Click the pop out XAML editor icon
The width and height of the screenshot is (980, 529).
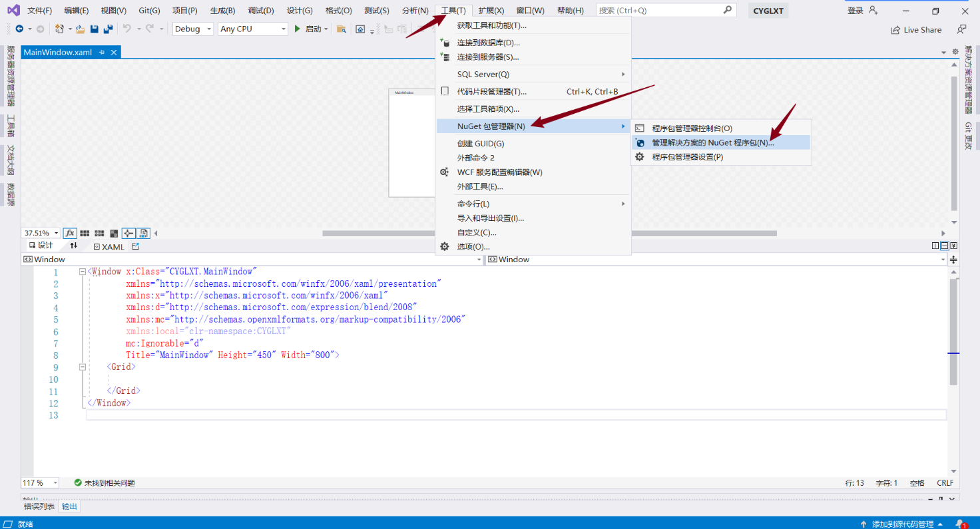coord(136,246)
